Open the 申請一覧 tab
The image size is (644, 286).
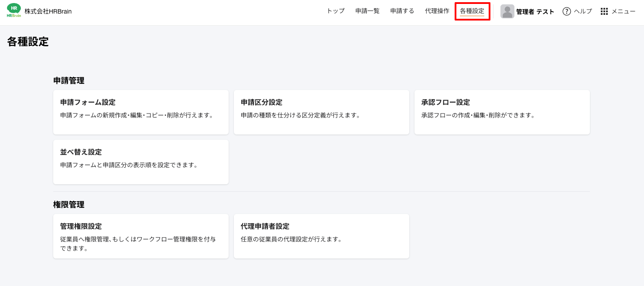pos(367,11)
